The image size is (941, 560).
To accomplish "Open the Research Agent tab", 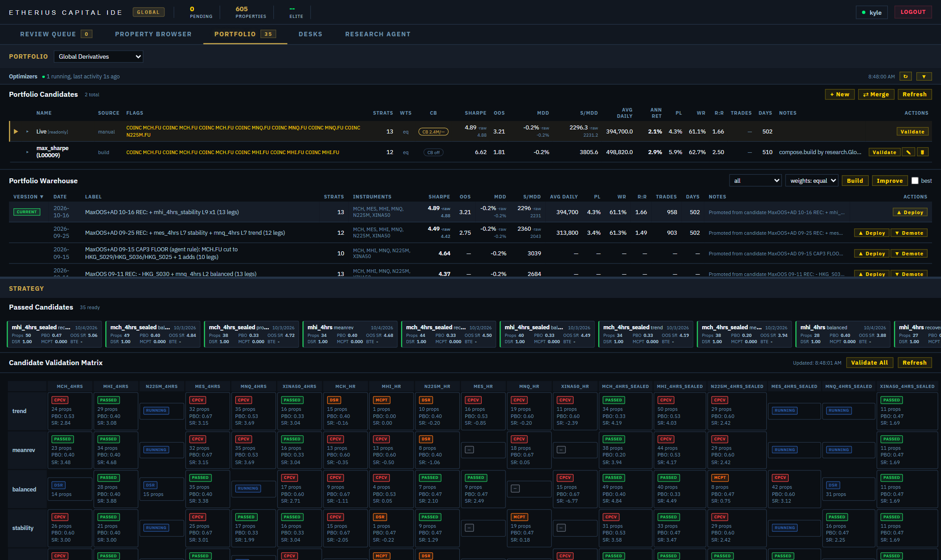I will pyautogui.click(x=378, y=34).
